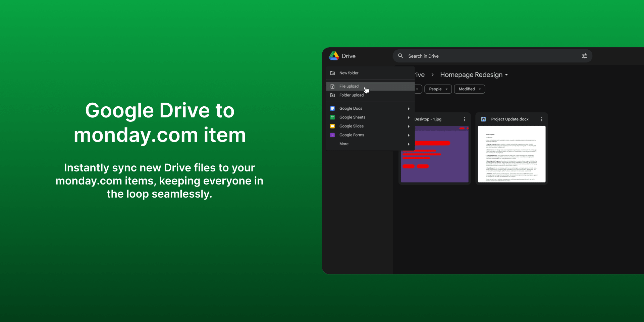The width and height of the screenshot is (644, 322).
Task: Open the Modified filter dropdown
Action: point(470,89)
